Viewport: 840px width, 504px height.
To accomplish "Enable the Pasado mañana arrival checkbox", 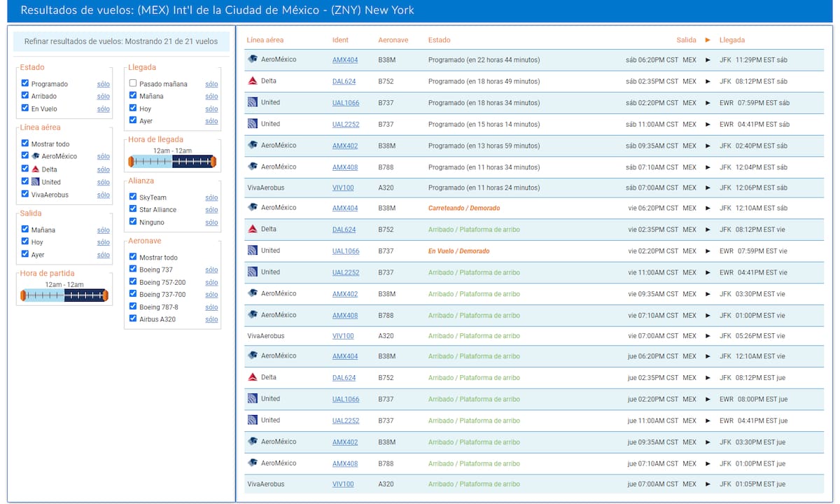I will point(133,83).
